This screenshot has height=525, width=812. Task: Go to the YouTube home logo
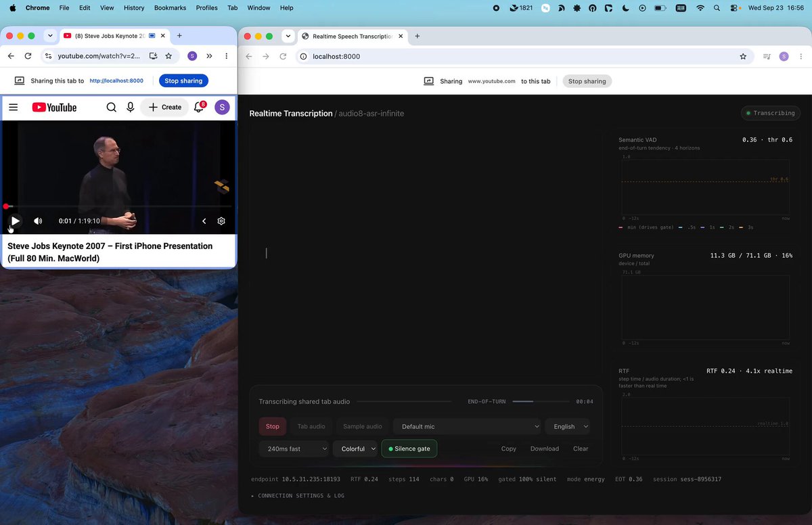click(x=54, y=107)
